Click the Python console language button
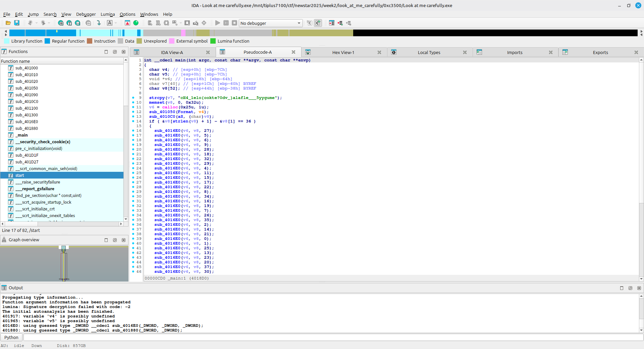 11,337
